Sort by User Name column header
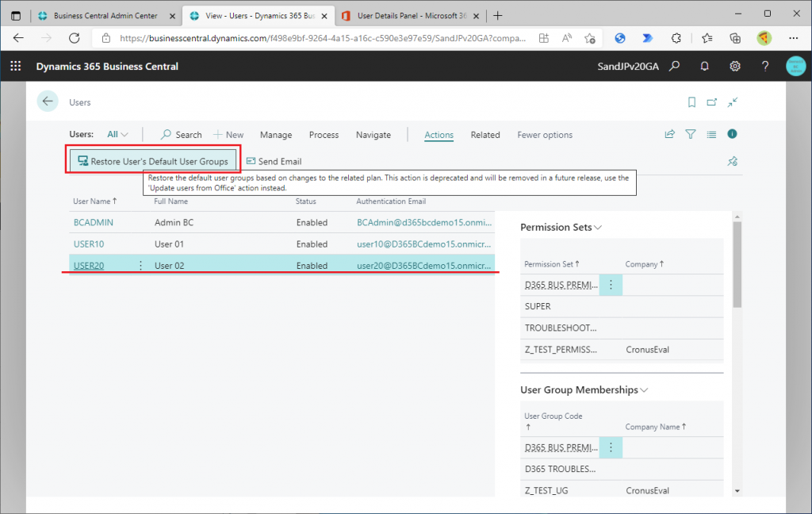The image size is (812, 514). tap(95, 201)
